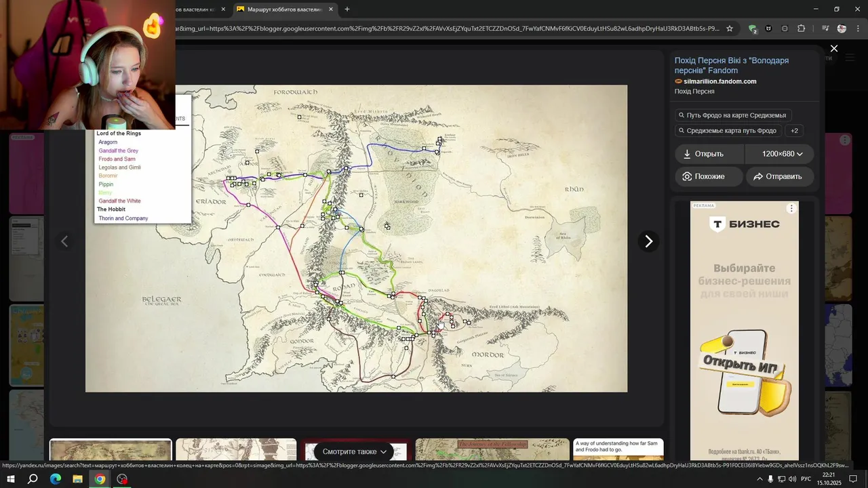
Task: Select Frodo and Sam in the legend
Action: 117,159
